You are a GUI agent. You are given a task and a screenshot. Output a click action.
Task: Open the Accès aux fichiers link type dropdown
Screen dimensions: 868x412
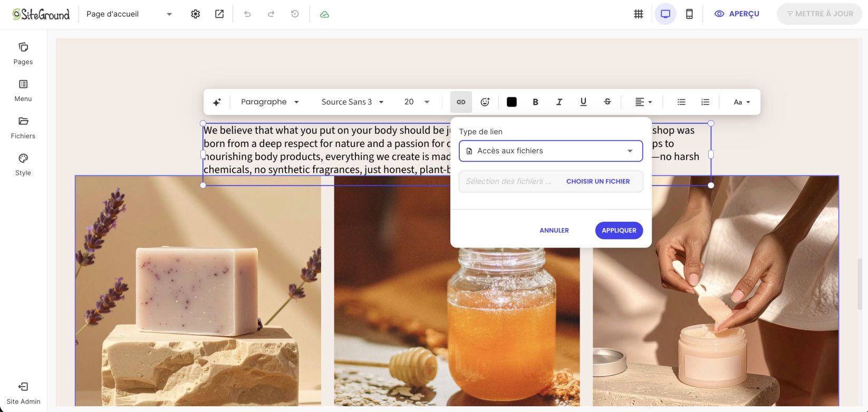coord(551,151)
